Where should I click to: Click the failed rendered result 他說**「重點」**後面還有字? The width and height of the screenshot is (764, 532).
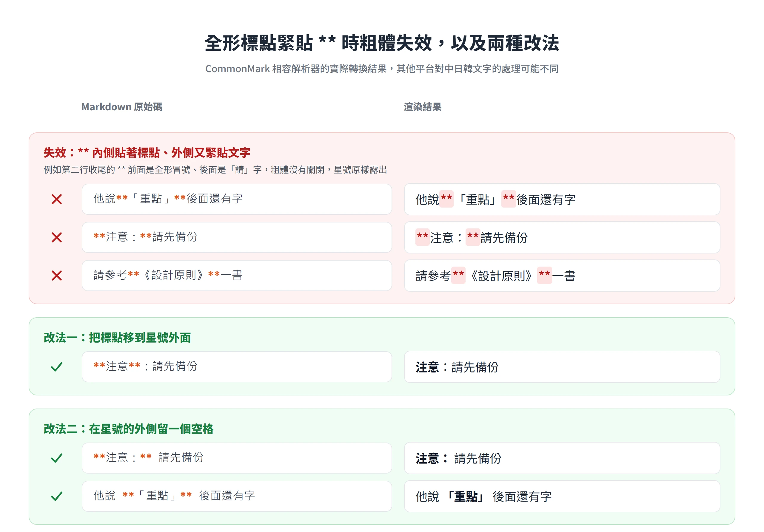562,199
